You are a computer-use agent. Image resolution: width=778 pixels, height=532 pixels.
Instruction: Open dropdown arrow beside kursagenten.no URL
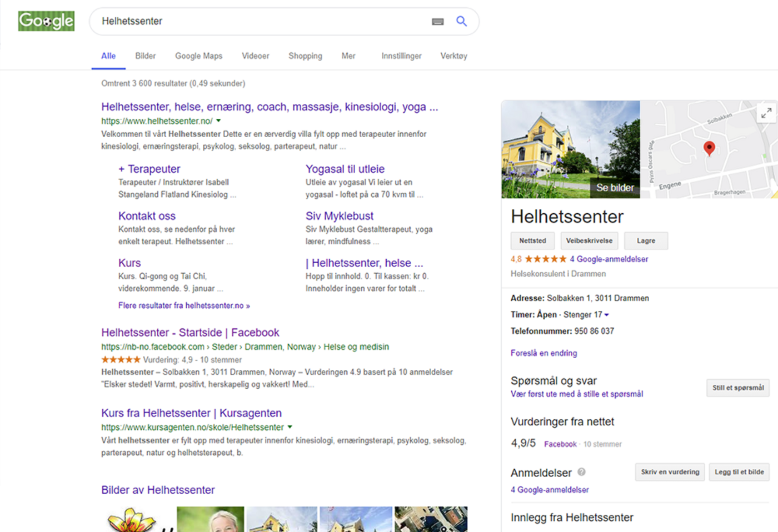(290, 427)
